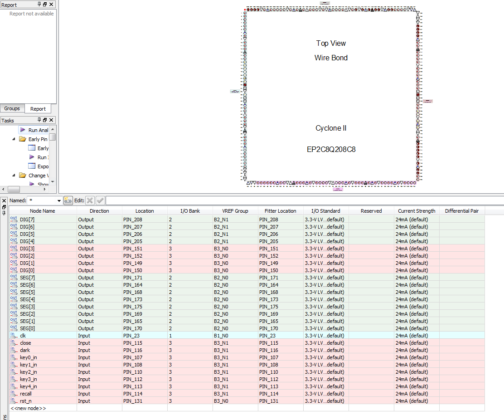Select the DIG[3] output pin icon
Viewport: 504px width, 420px height.
(14, 248)
